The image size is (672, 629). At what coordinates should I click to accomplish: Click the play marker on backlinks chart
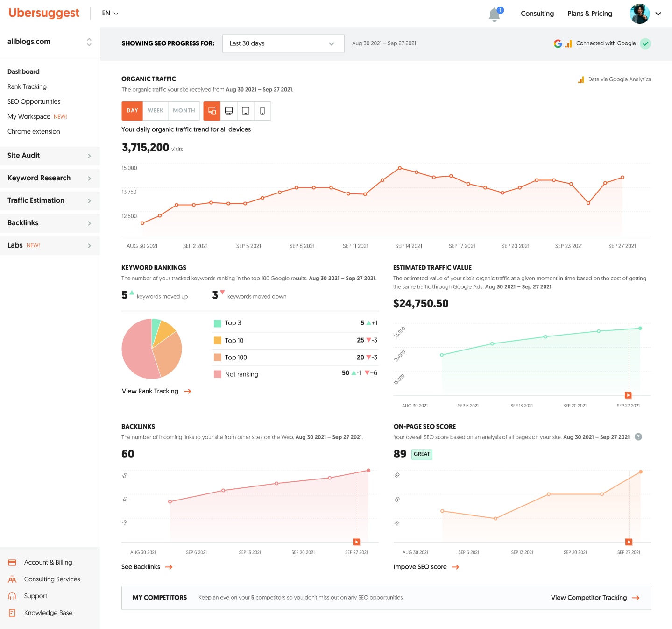coord(356,542)
